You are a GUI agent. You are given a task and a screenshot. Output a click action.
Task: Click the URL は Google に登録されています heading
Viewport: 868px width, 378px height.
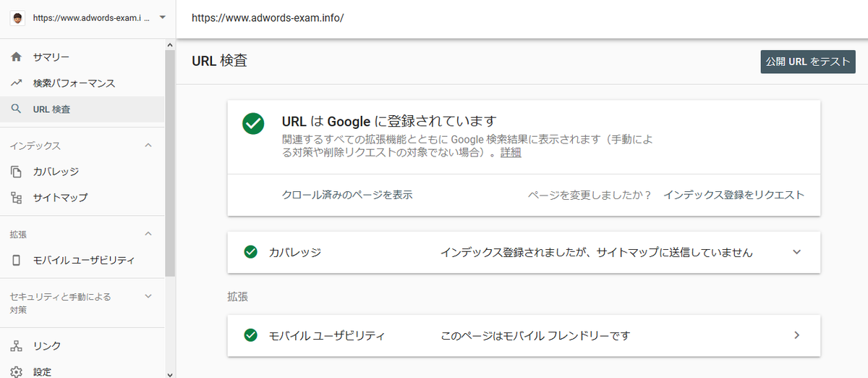(x=389, y=121)
